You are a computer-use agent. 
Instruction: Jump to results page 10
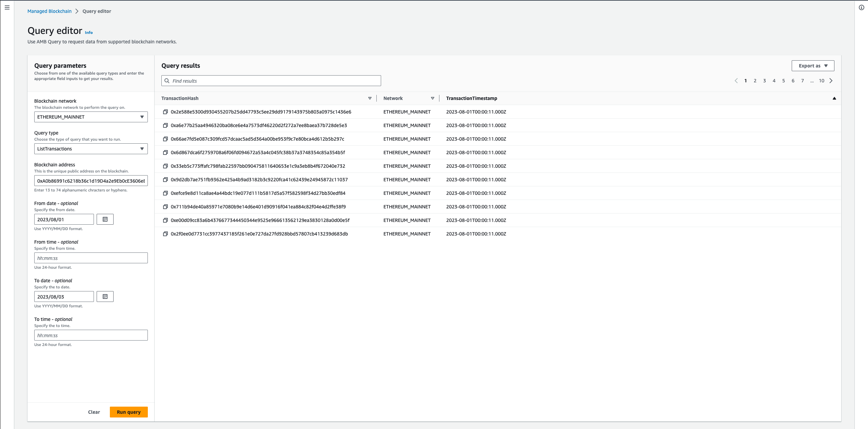pos(822,81)
